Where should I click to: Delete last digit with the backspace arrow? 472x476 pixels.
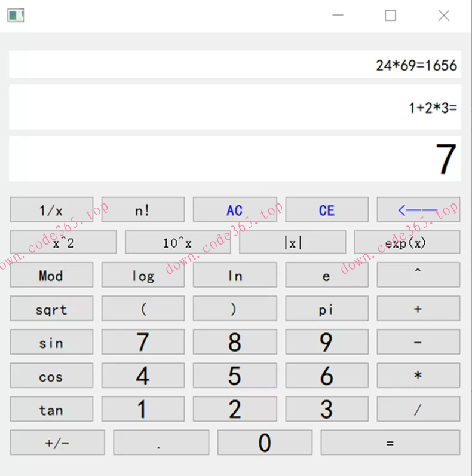[x=418, y=209]
